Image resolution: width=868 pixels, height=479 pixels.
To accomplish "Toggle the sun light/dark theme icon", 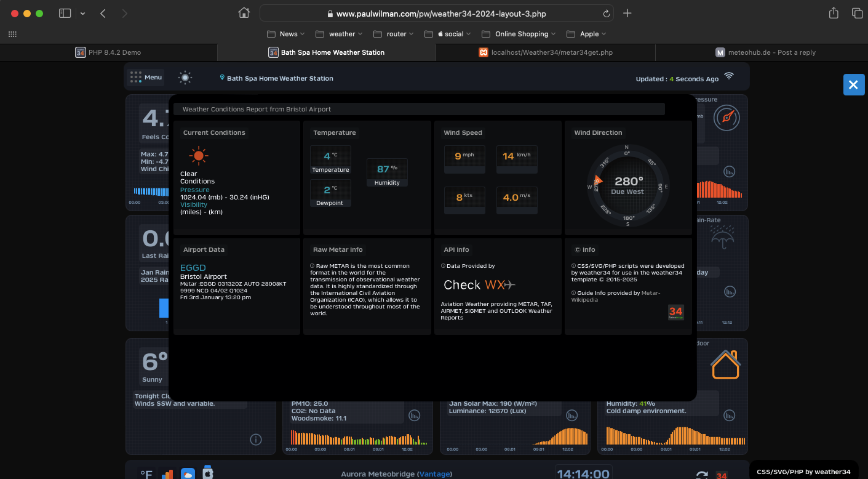I will coord(185,78).
